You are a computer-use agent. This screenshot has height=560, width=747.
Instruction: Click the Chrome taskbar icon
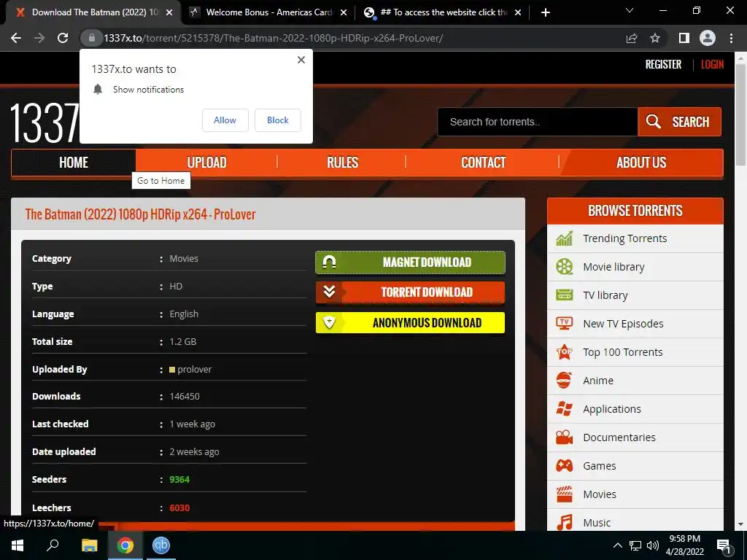coord(125,545)
